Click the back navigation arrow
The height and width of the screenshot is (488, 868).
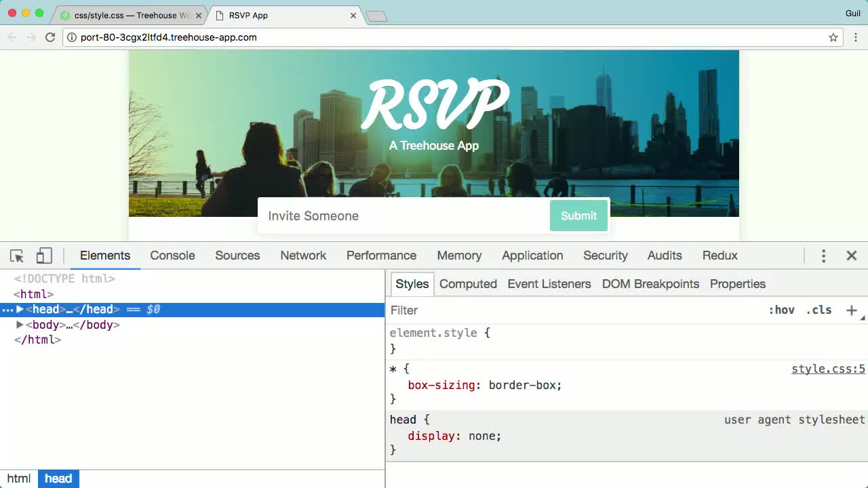coord(12,37)
